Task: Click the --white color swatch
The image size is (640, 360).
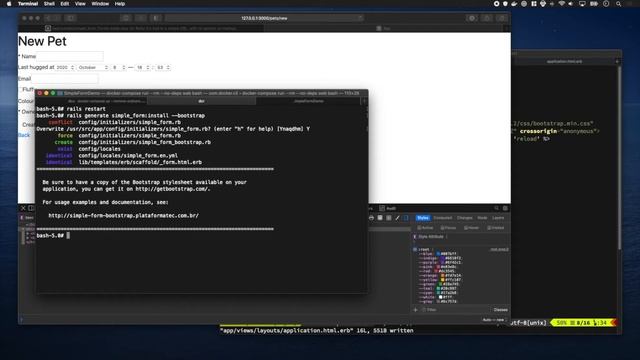Action: coord(440,297)
